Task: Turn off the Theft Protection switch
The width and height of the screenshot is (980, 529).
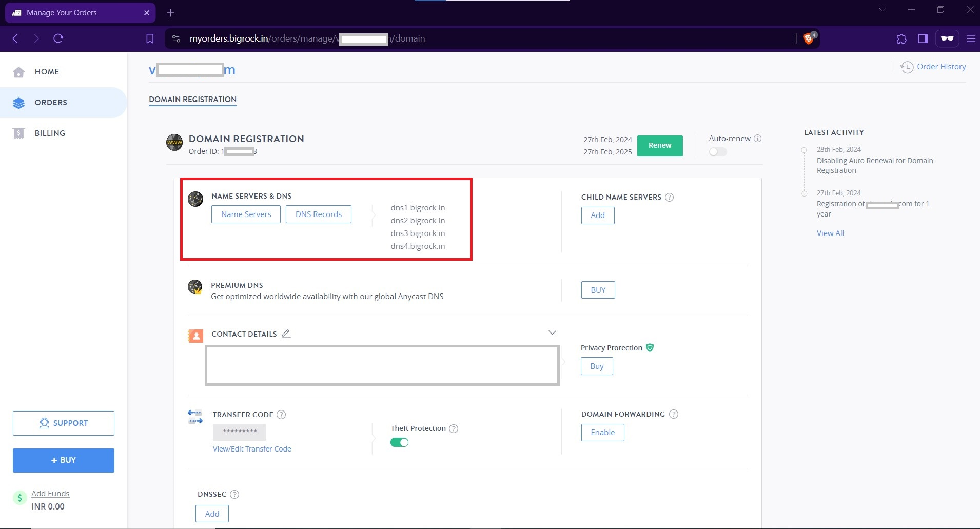Action: pos(399,442)
